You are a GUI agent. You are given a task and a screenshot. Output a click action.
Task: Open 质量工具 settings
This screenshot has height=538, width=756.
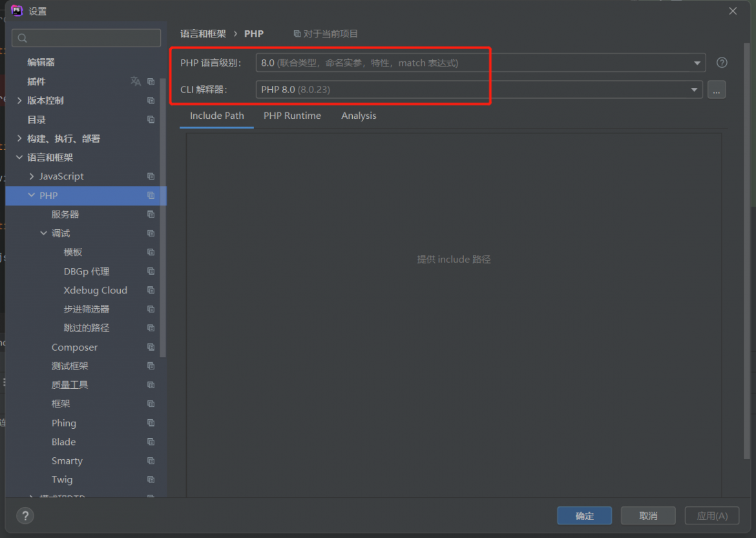point(70,385)
